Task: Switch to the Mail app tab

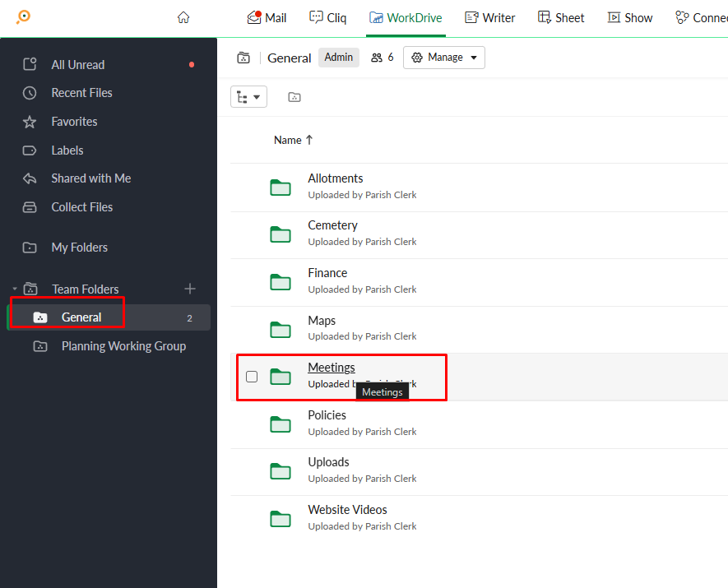Action: 267,17
